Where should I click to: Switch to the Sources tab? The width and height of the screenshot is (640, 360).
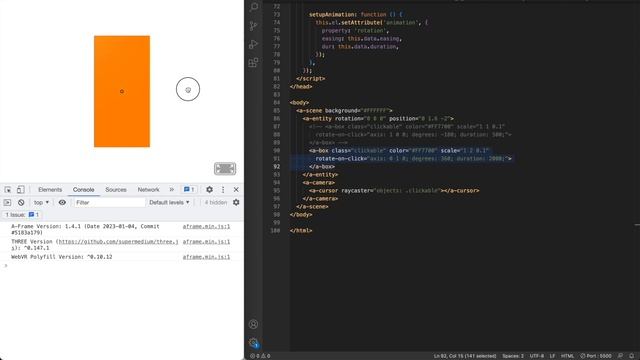(x=116, y=189)
